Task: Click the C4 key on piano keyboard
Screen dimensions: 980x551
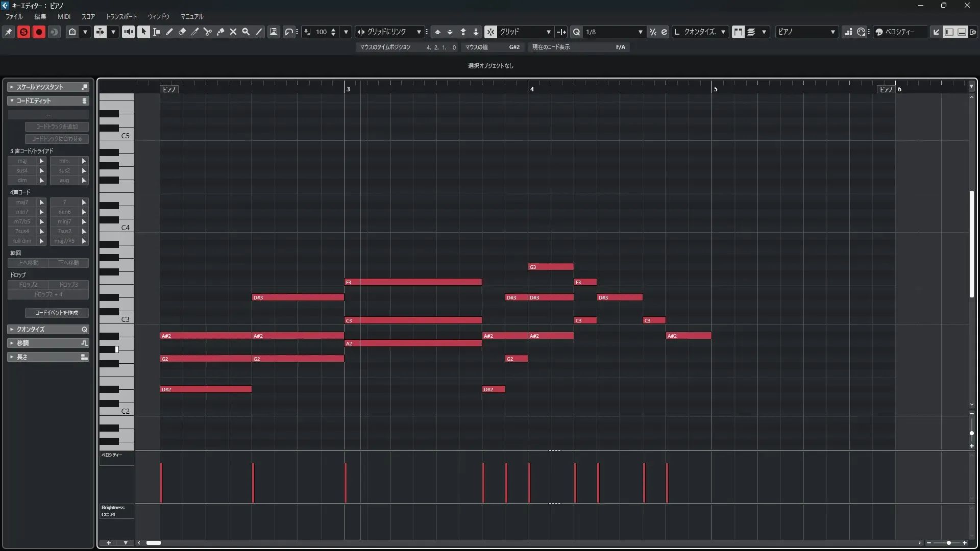Action: [x=122, y=228]
